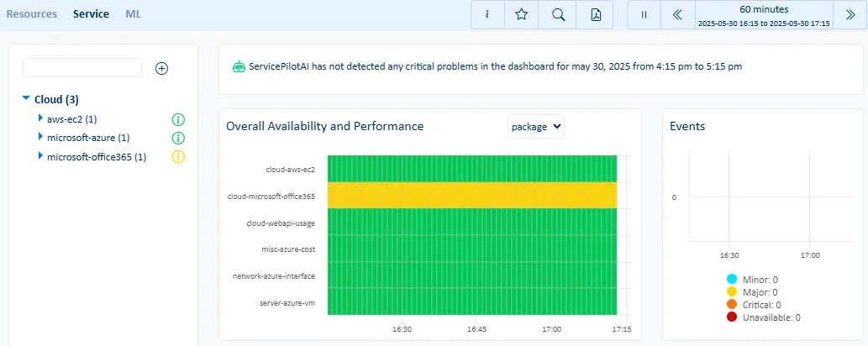Expand the aws-ec2 (1) node

40,118
